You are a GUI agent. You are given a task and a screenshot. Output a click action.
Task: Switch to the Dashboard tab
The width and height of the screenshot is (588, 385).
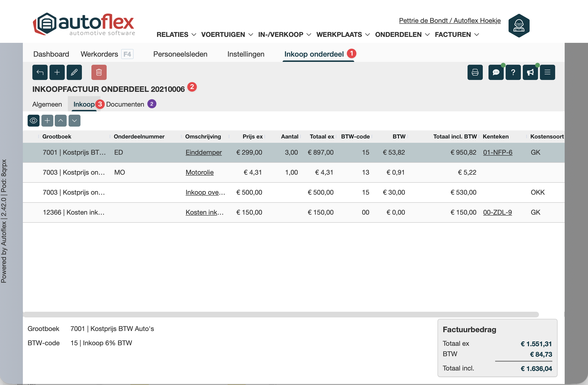pos(51,54)
